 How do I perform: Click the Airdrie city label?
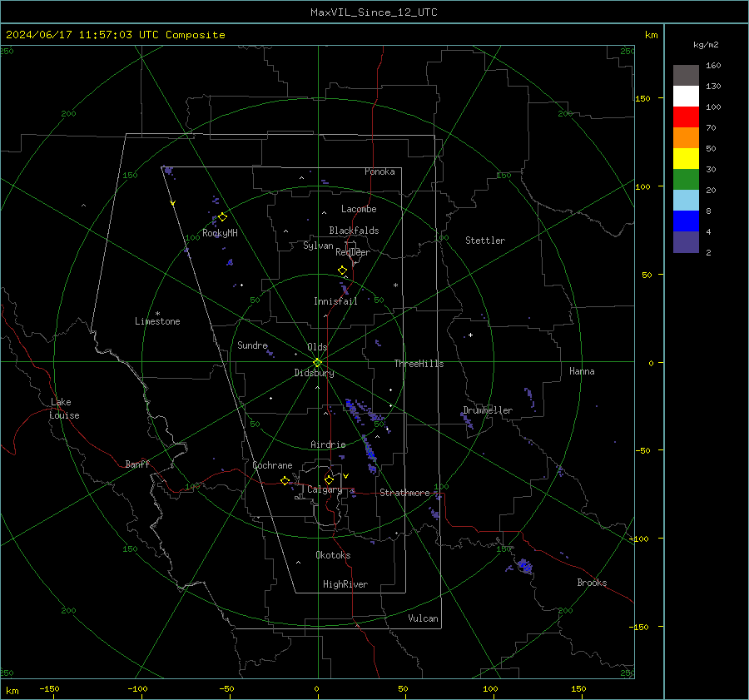(328, 444)
